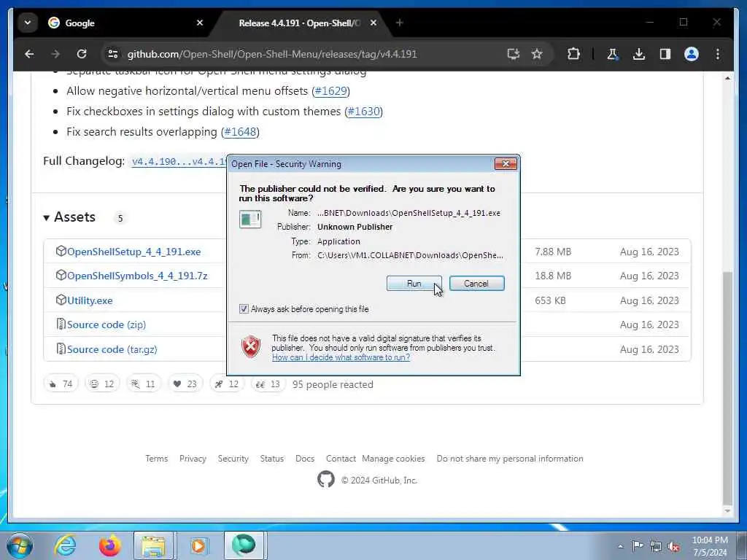
Task: Click Do not share my personal information
Action: pyautogui.click(x=510, y=459)
